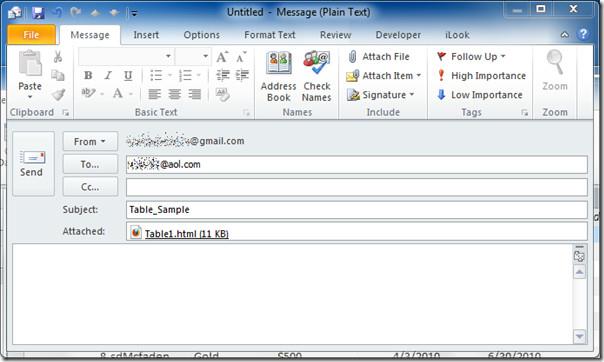Click the To... recipients button
Screen dimensions: 604x362
[90, 164]
